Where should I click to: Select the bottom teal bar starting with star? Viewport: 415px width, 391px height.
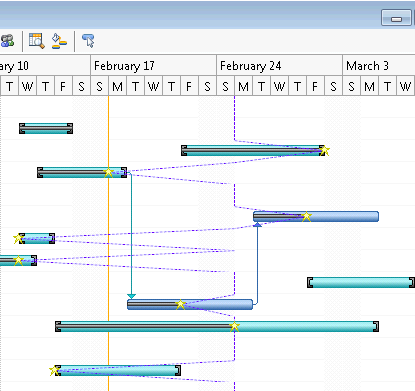118,370
